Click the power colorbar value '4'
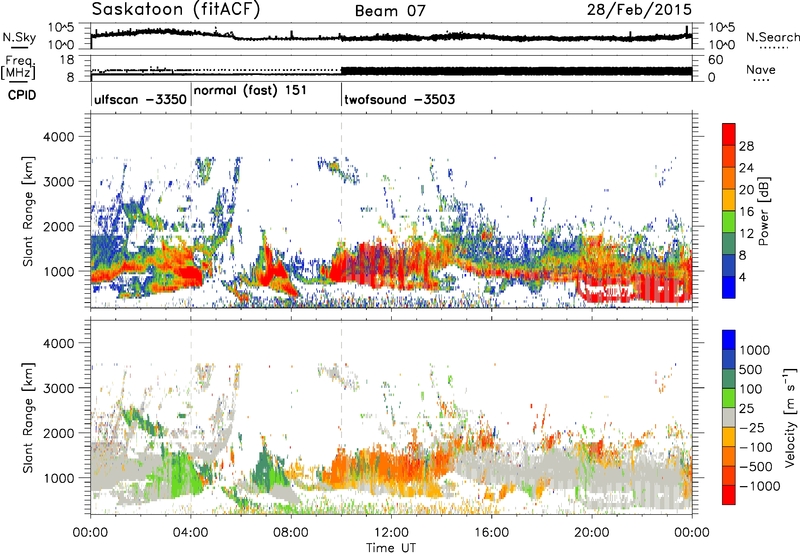800x554 pixels. coord(742,277)
